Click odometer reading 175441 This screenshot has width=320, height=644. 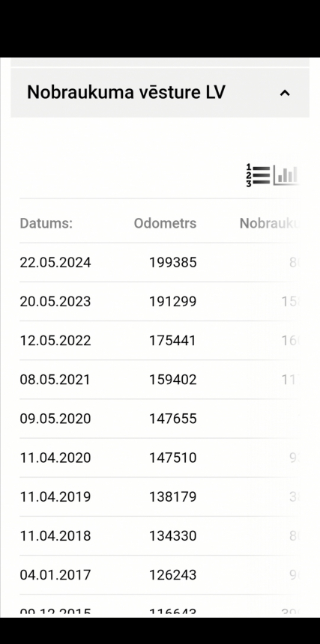(x=172, y=341)
